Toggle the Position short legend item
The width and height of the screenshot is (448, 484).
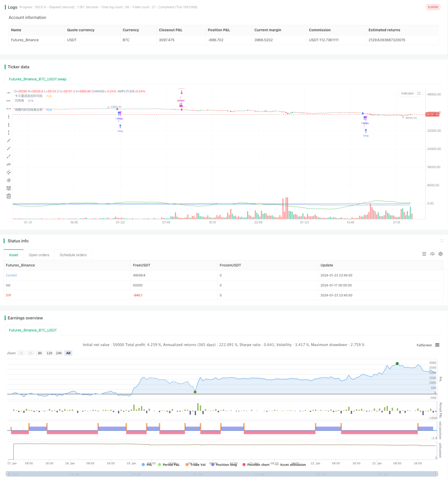click(x=256, y=465)
